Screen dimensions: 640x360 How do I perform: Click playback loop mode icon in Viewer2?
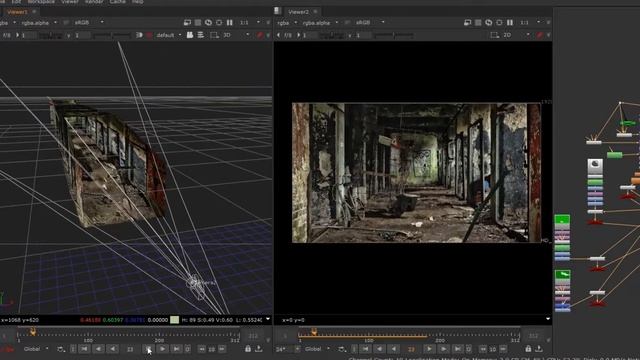342,349
